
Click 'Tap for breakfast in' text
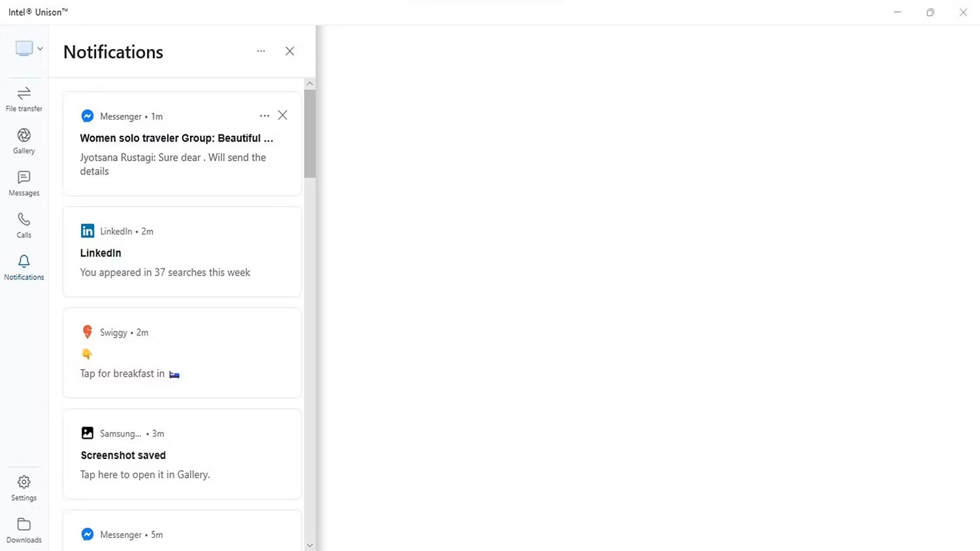coord(122,374)
